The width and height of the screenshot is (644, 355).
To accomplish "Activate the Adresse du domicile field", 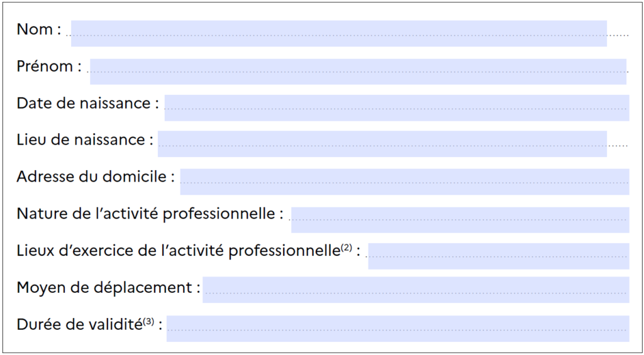I will click(404, 182).
